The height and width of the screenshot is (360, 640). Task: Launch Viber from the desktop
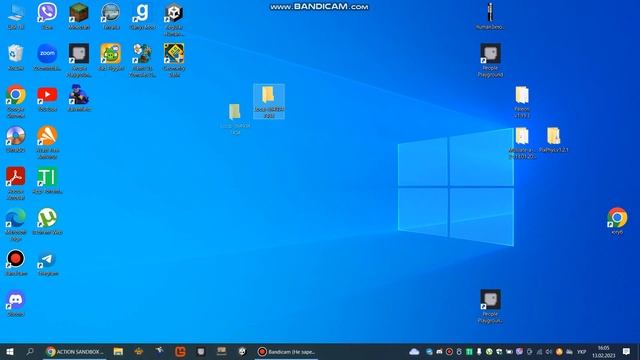47,16
